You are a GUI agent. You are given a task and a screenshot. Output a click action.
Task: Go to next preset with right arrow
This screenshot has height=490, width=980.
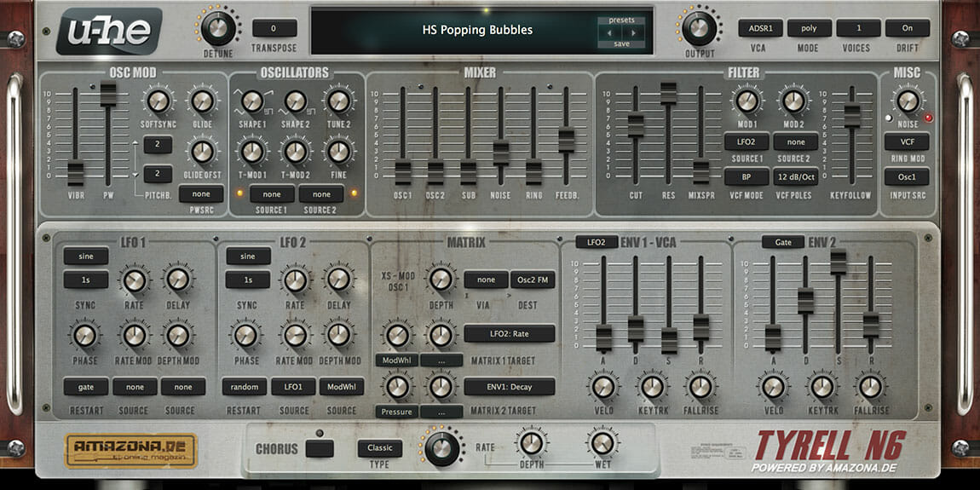pyautogui.click(x=632, y=33)
